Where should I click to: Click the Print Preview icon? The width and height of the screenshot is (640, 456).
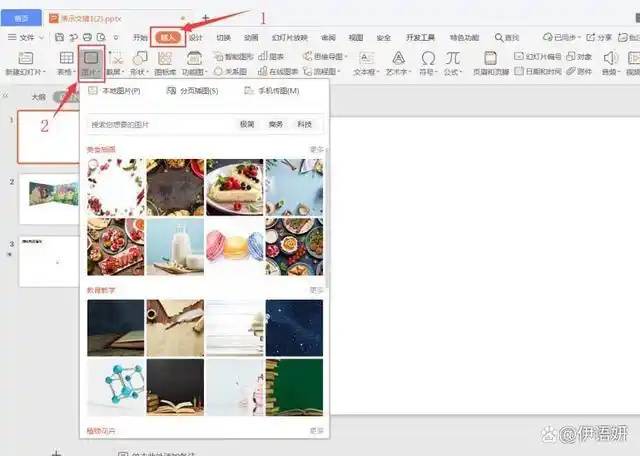[x=101, y=37]
